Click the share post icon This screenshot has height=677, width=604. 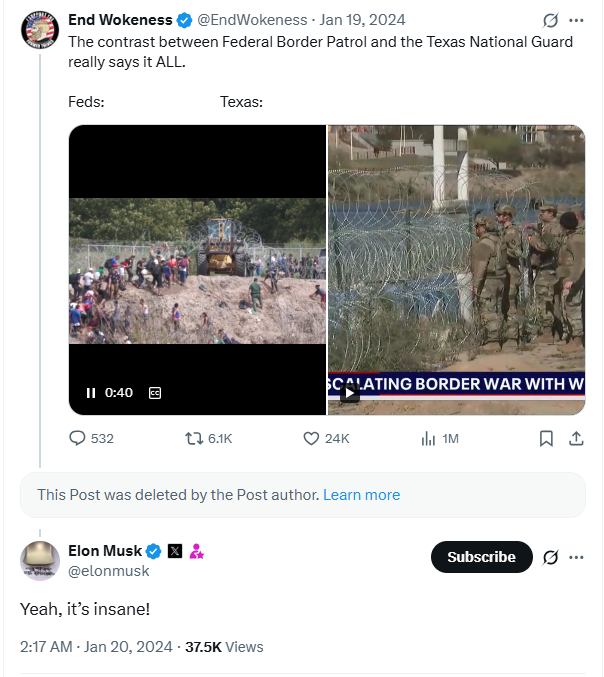576,438
